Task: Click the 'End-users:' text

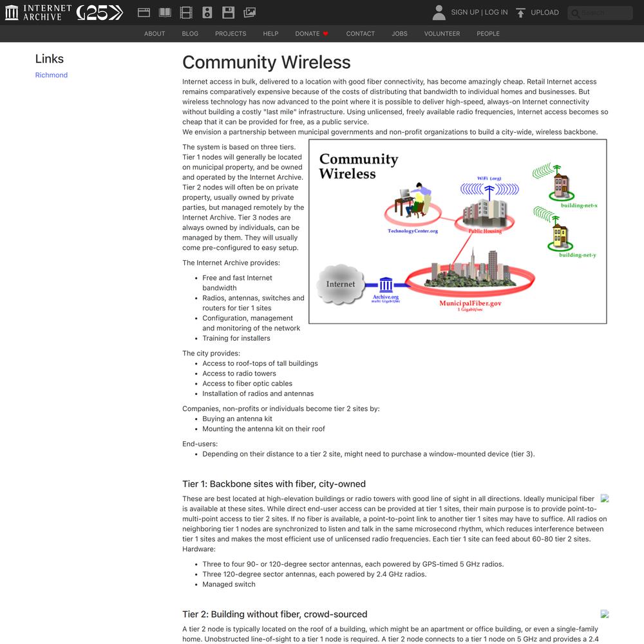Action: [200, 444]
